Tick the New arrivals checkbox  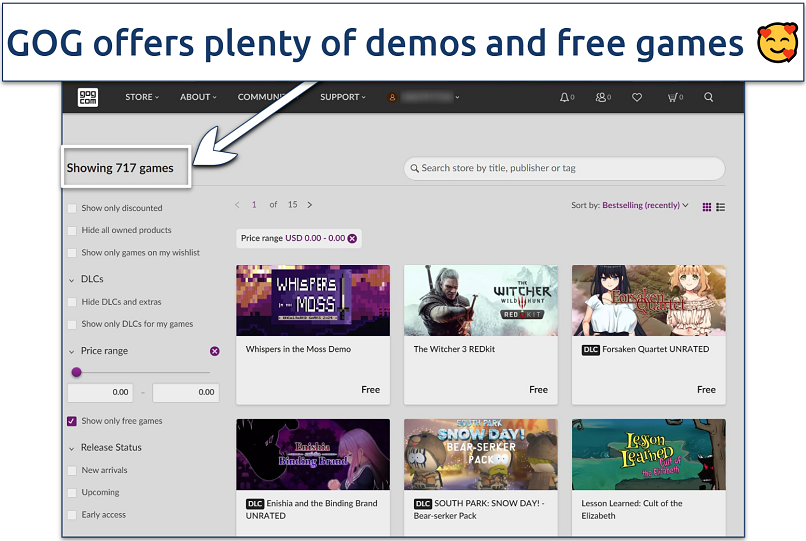pos(72,471)
